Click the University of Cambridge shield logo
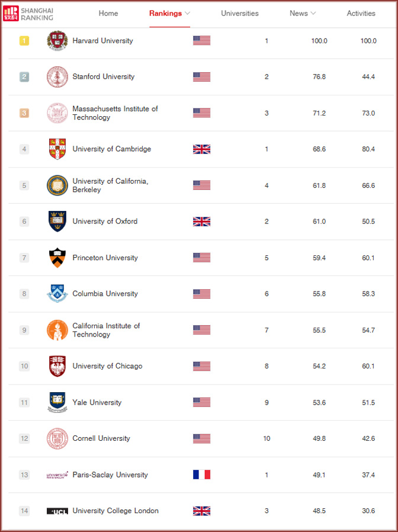This screenshot has width=398, height=532. (x=57, y=149)
